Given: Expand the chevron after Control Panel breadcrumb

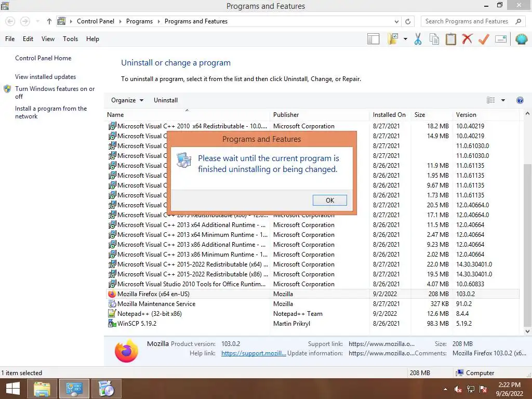Looking at the screenshot, I should 120,21.
